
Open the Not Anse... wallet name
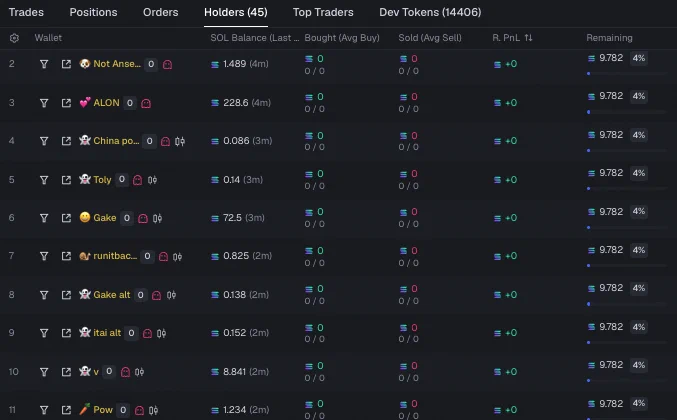[x=117, y=64]
